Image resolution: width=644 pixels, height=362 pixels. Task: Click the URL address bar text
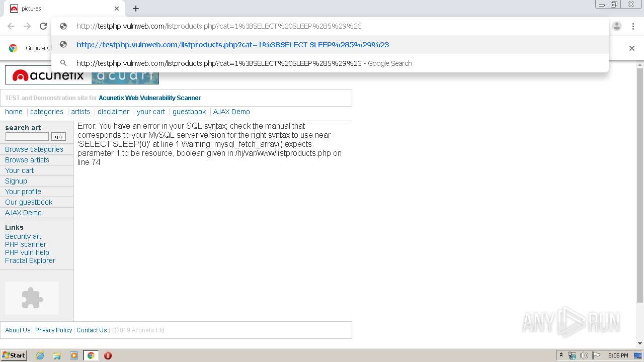pos(219,26)
